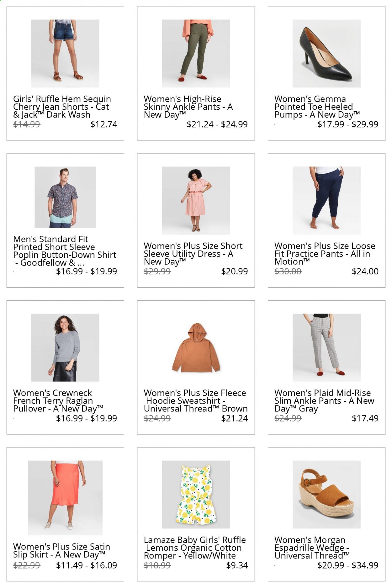Select the black Gemma pointed toe pump image
This screenshot has width=392, height=588.
point(326,53)
